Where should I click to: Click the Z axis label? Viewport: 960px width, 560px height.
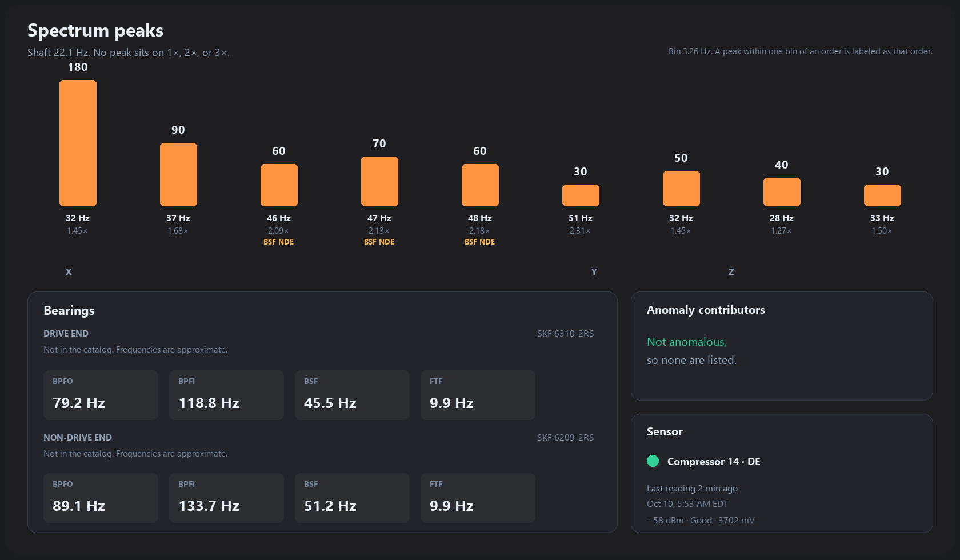[x=731, y=271]
